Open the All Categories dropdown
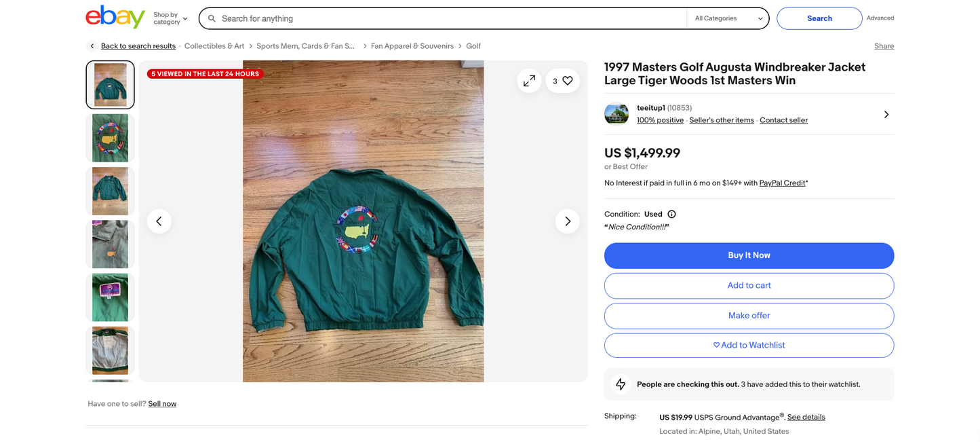Viewport: 980px width, 442px height. tap(728, 18)
